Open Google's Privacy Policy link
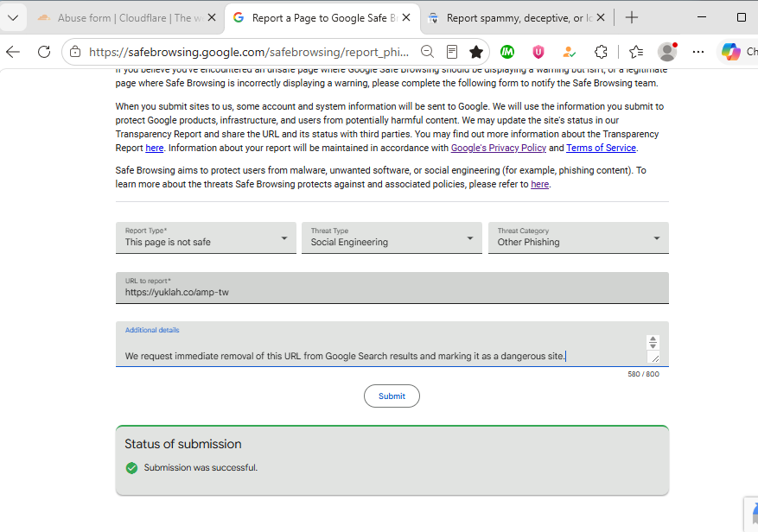 [x=499, y=148]
